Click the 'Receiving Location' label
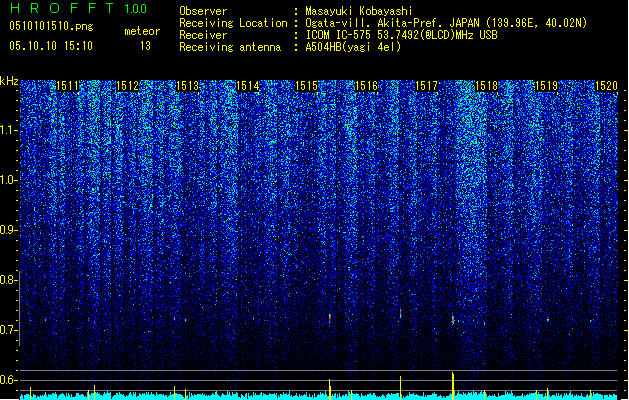The height and width of the screenshot is (400, 629). coord(233,23)
